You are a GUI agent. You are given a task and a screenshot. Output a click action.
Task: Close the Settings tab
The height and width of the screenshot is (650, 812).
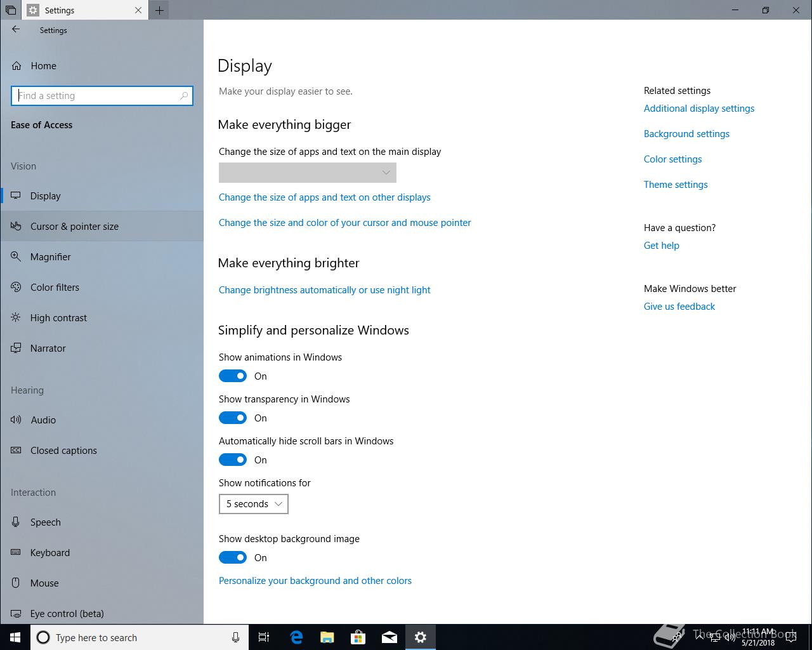point(138,10)
